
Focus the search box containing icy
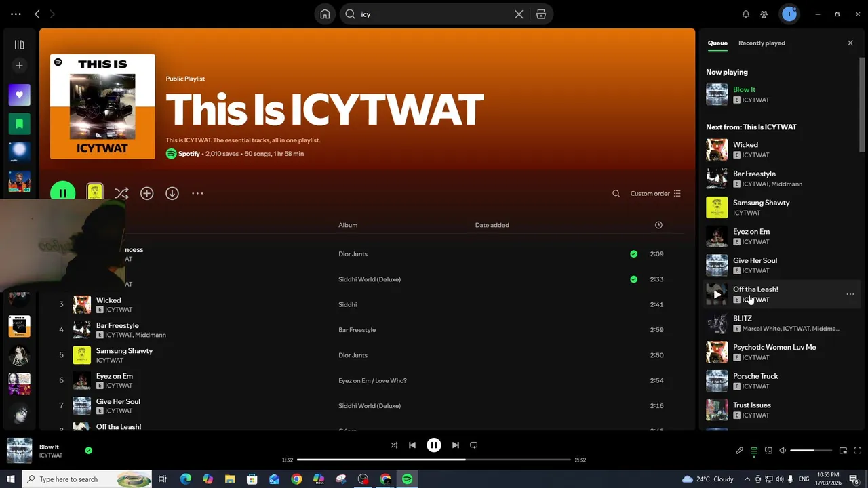pos(434,14)
